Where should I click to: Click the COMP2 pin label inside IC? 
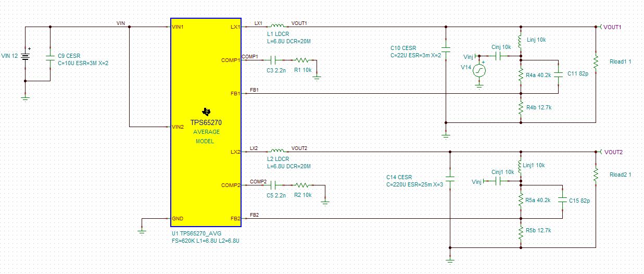(231, 185)
